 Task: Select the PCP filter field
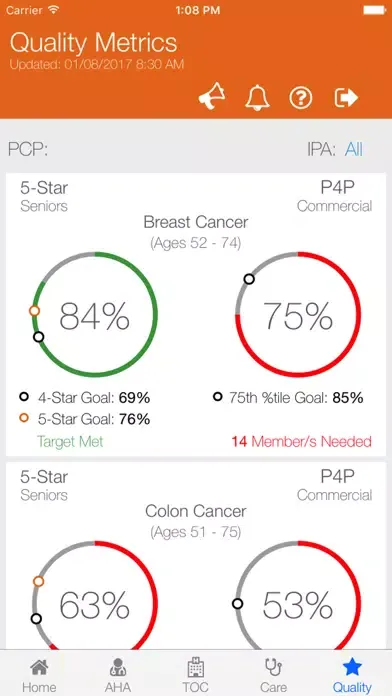(x=28, y=149)
